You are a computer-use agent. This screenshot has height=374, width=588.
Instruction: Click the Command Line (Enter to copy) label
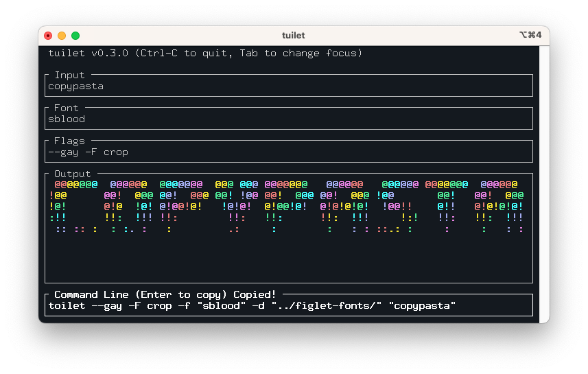pos(141,294)
